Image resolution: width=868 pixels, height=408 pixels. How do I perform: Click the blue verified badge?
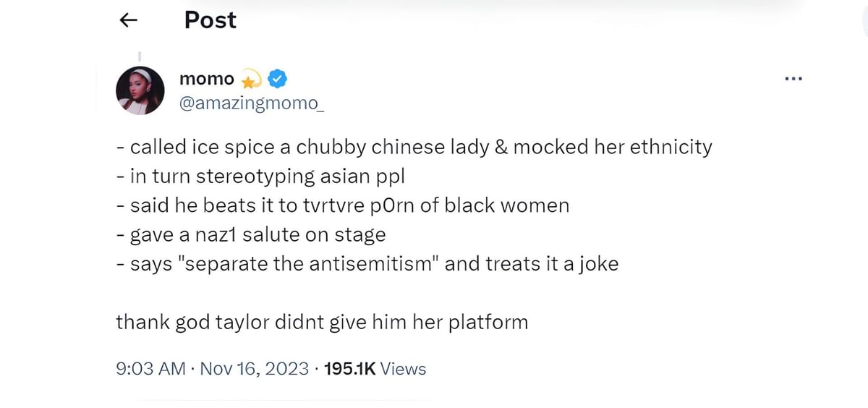(278, 78)
